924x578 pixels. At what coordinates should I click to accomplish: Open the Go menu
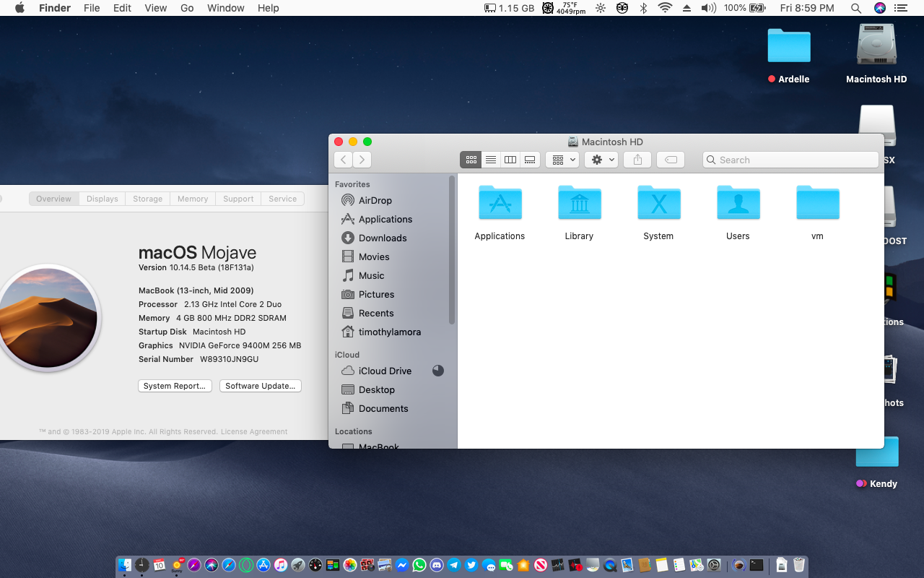click(x=187, y=8)
